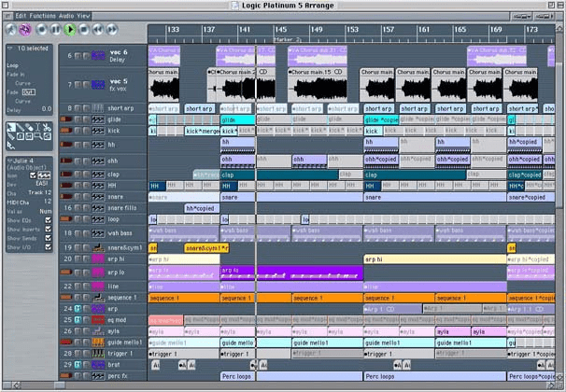The image size is (566, 392).
Task: Click the small icon left of Edit menu
Action: tap(8, 16)
